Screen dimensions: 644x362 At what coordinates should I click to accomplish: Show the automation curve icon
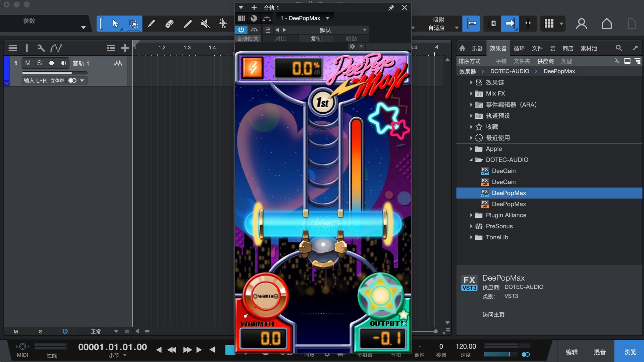click(x=56, y=48)
